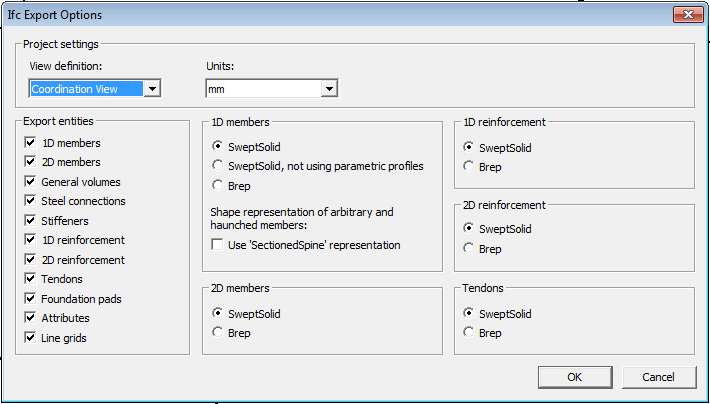Enable Use 'SectionedSpine' representation
This screenshot has height=404, width=710.
[x=217, y=245]
